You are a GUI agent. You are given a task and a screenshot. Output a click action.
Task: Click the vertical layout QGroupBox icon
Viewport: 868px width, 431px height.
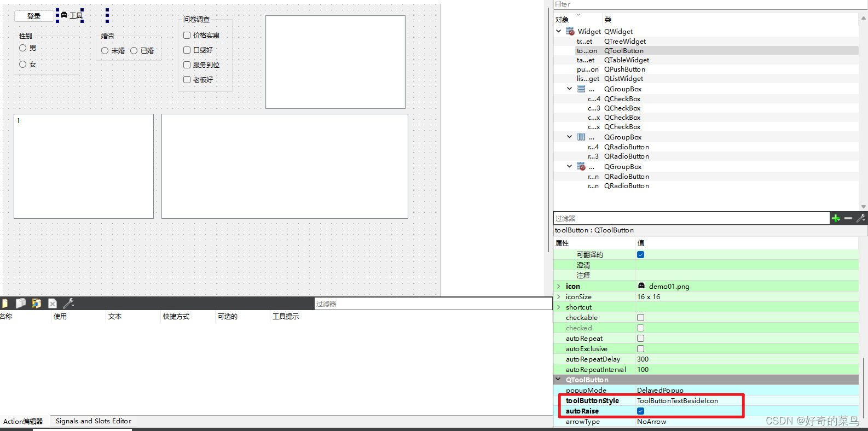pos(581,89)
